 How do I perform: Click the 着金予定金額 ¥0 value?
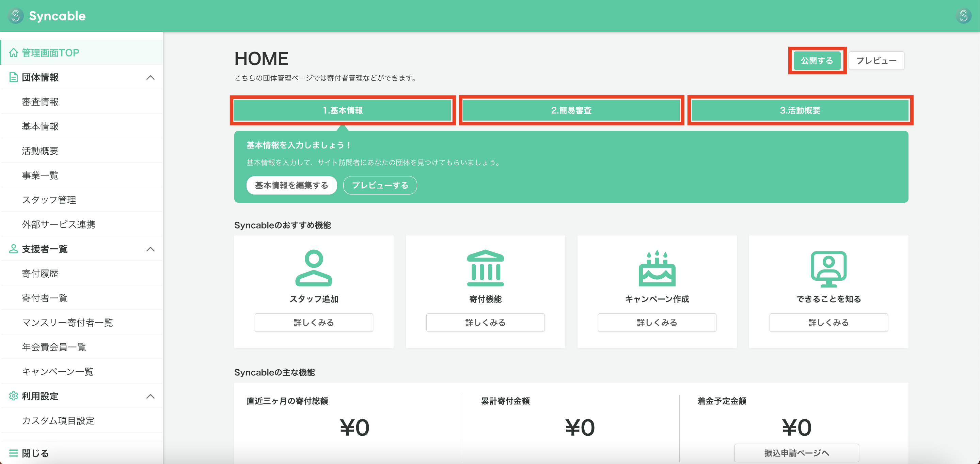coord(796,428)
